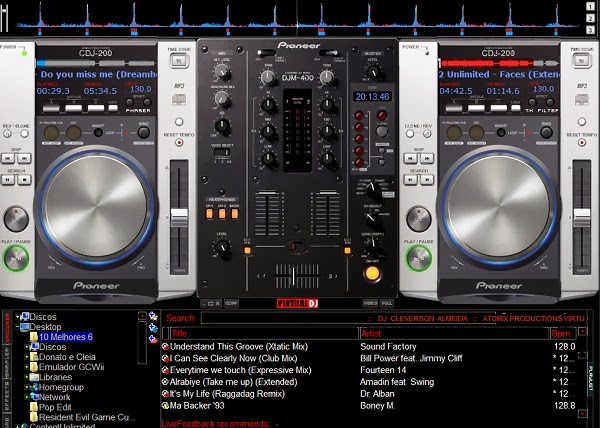
Task: Click left deck Reset Tempo button
Action: 179,142
